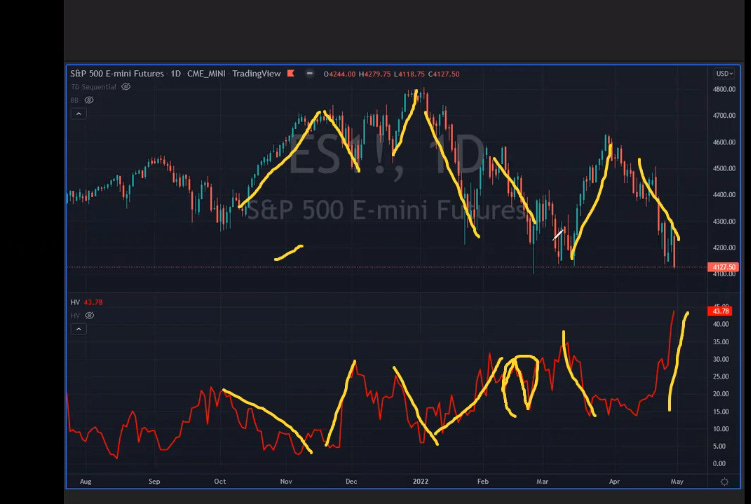Open the USD currency dropdown
Screen dimensions: 751x504
(724, 74)
